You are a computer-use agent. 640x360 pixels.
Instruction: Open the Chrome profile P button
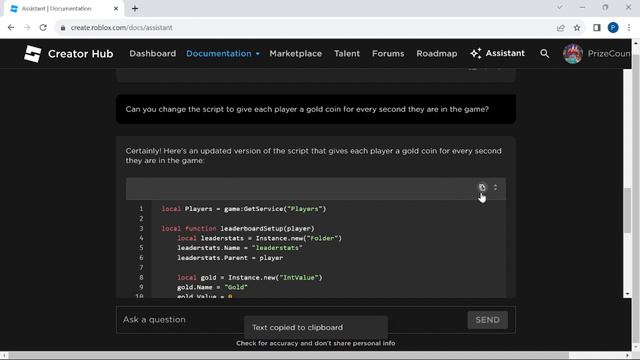613,28
